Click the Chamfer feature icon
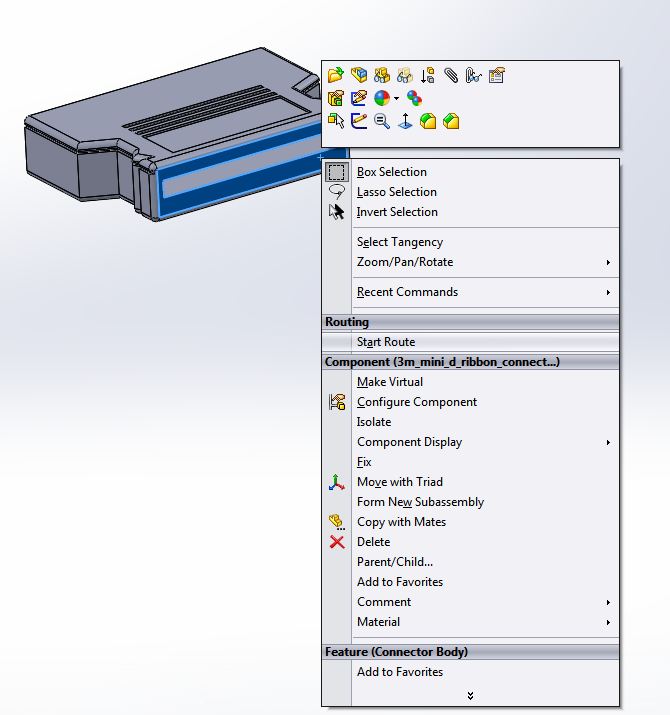670x715 pixels. point(451,121)
